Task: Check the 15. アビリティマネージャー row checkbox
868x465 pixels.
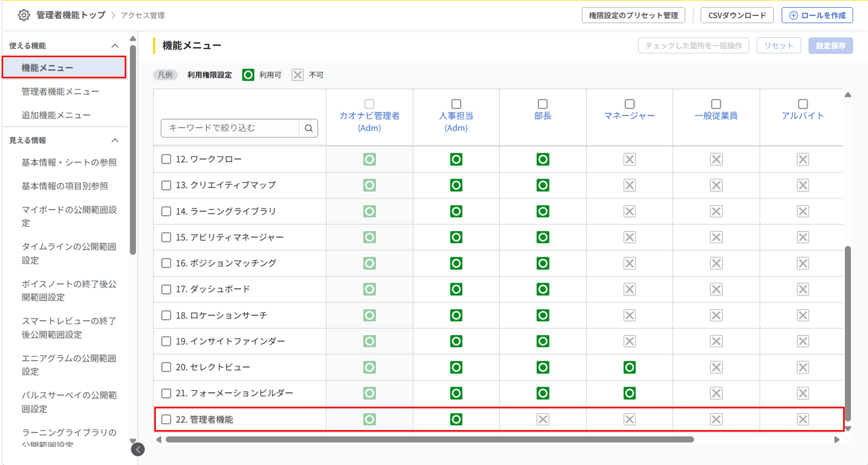Action: click(166, 237)
